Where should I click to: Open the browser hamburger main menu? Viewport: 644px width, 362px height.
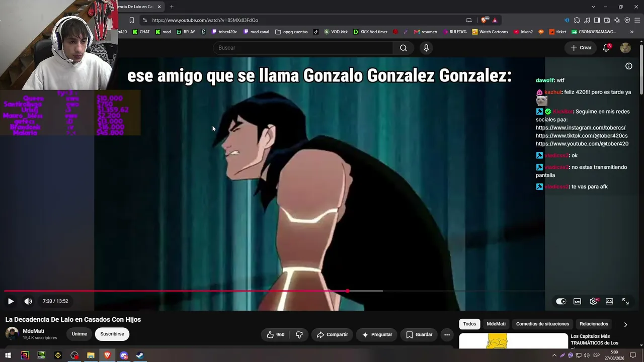637,20
